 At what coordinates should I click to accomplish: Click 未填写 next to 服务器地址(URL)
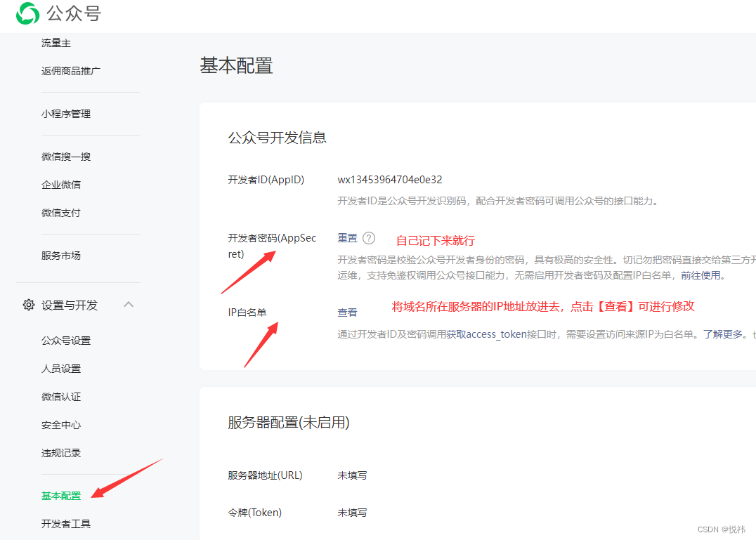point(352,475)
